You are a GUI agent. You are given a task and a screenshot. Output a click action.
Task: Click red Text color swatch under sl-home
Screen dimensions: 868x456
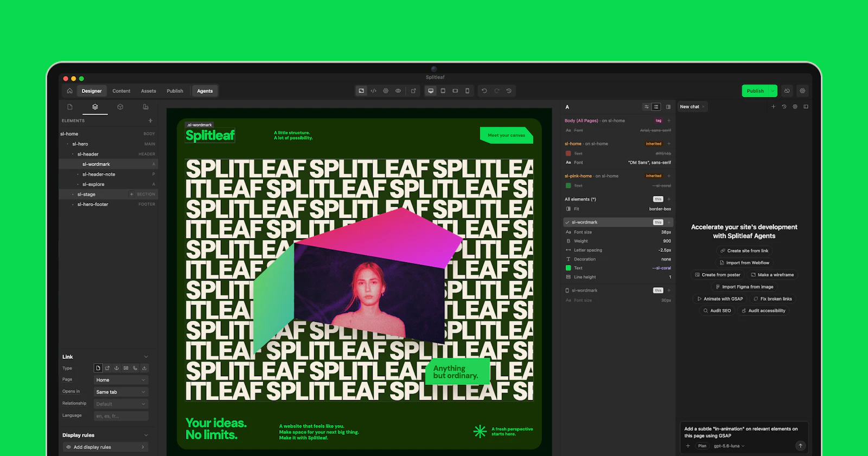(x=568, y=154)
